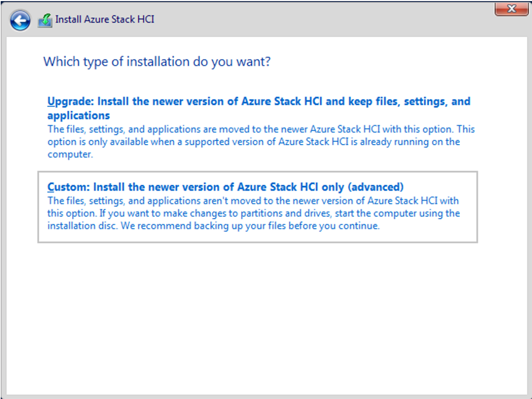Viewport: 532px width, 399px height.
Task: Click the underlined C in Custom
Action: click(50, 187)
